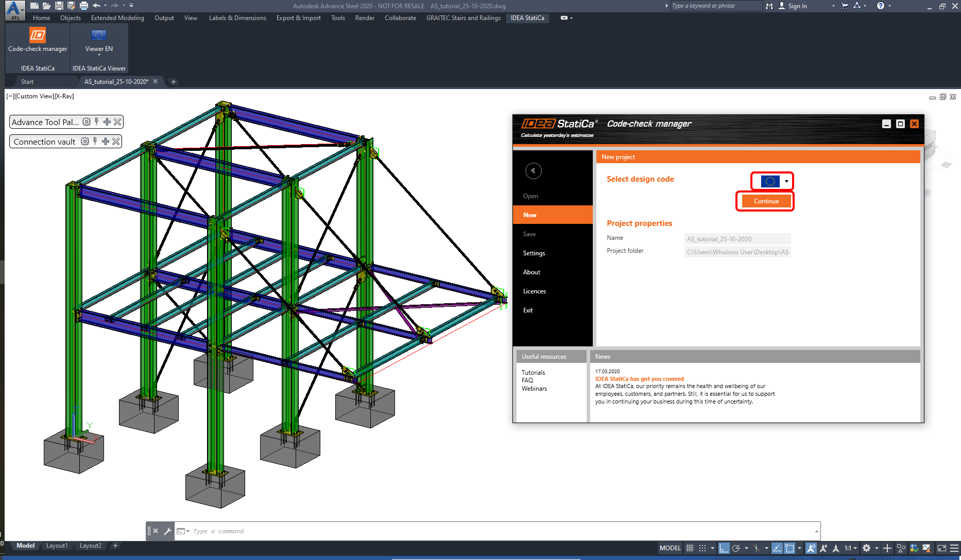Viewport: 961px width, 560px height.
Task: Click the Save As icon
Action: (71, 6)
